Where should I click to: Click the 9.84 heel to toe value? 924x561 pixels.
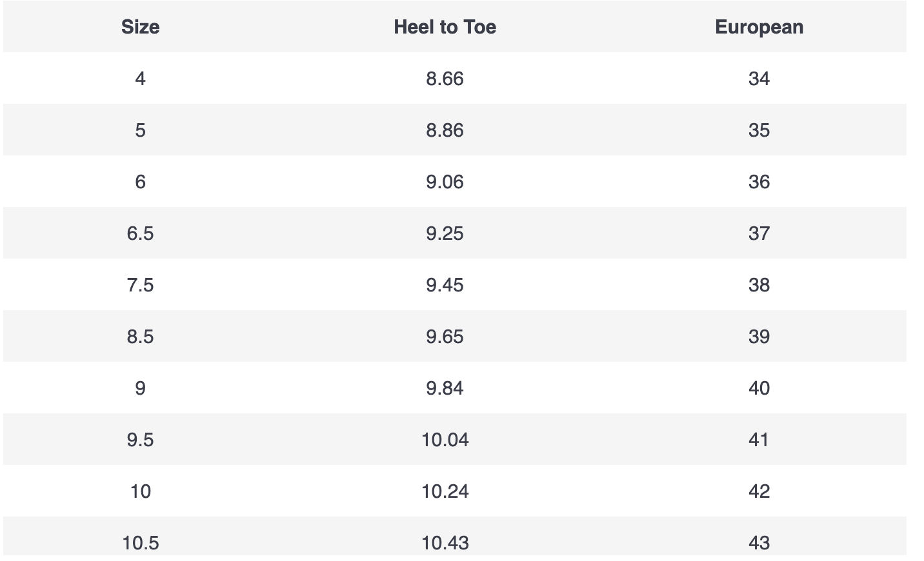click(x=445, y=388)
